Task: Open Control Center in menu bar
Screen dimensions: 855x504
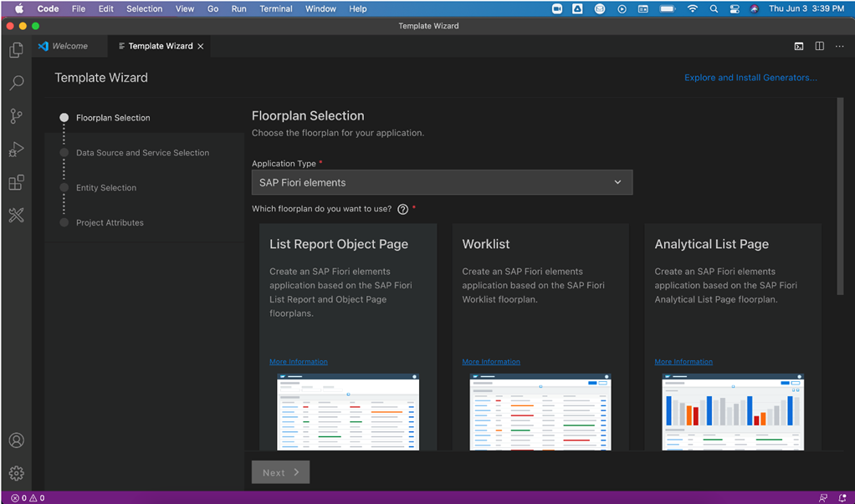Action: coord(735,8)
